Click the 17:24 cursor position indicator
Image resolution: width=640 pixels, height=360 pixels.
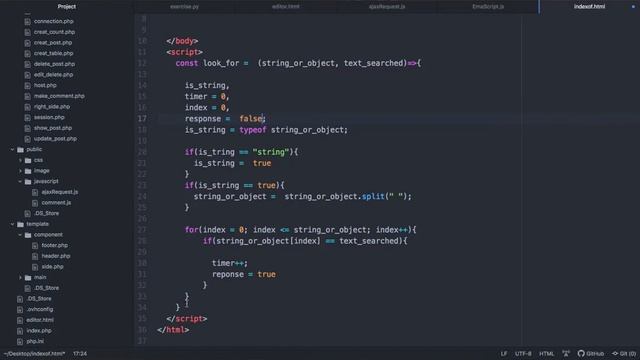click(x=80, y=353)
